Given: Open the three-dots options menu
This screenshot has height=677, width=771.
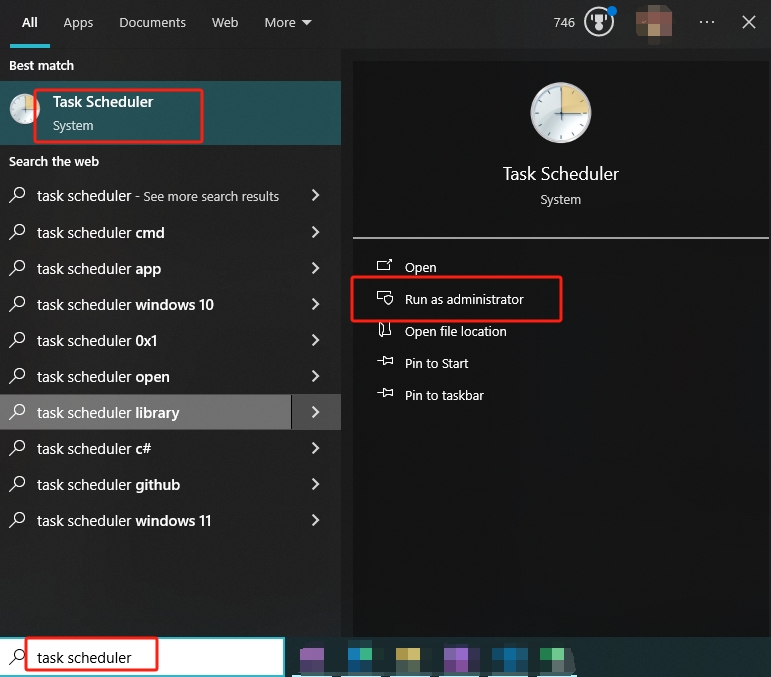Looking at the screenshot, I should pos(707,22).
